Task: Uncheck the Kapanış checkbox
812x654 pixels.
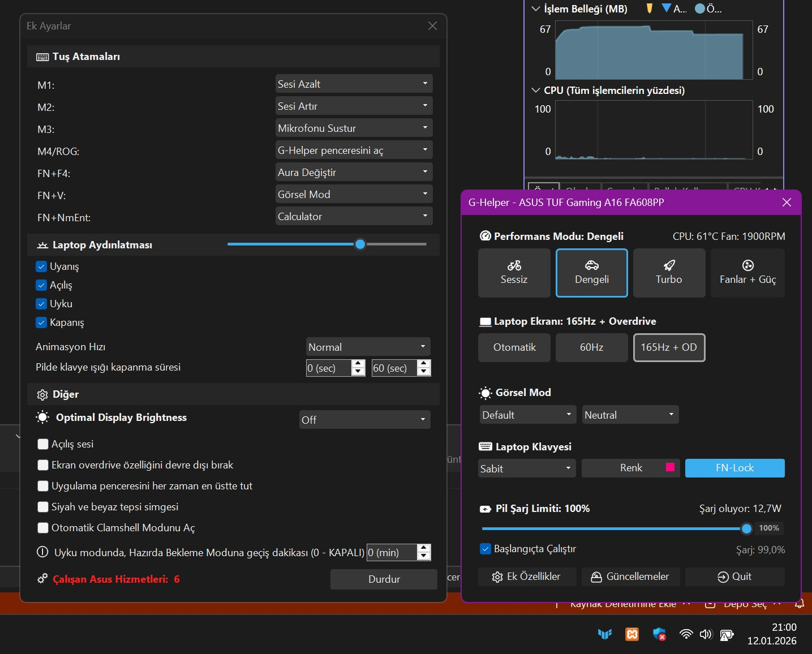Action: [41, 322]
